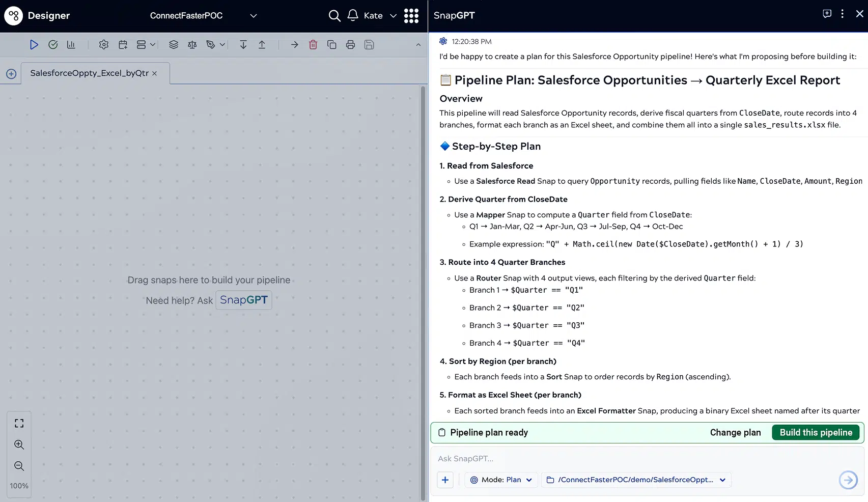
Task: Add an attachment with the plus button
Action: click(445, 480)
